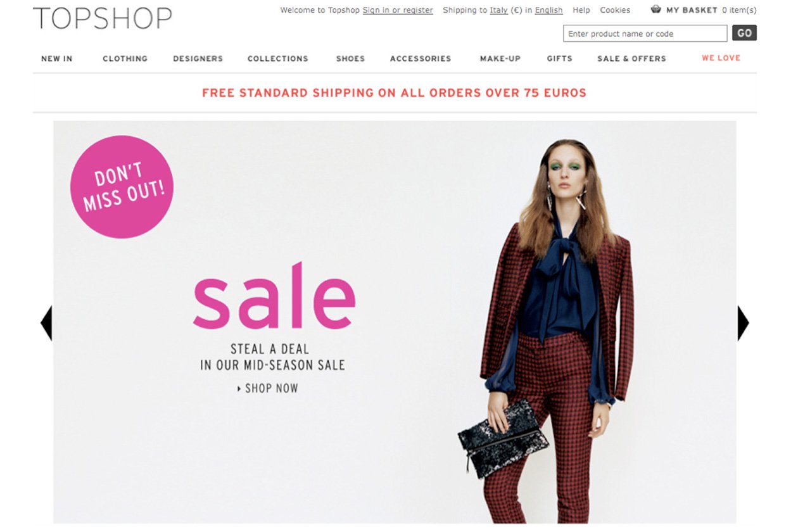Screen dimensions: 798x532
Task: Go to previous banner slide arrow
Action: (x=46, y=323)
